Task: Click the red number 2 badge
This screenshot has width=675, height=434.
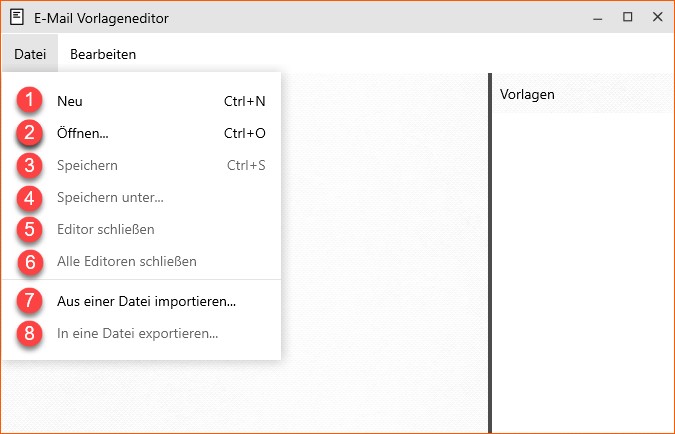Action: 29,133
